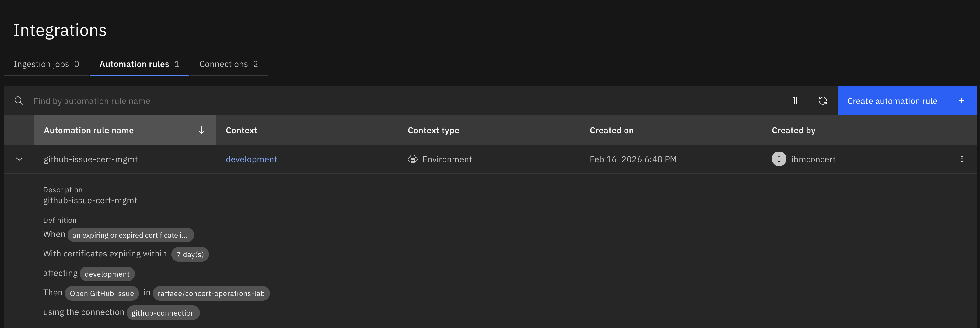Click the Open GitHub issue tag
The height and width of the screenshot is (328, 980).
click(102, 293)
